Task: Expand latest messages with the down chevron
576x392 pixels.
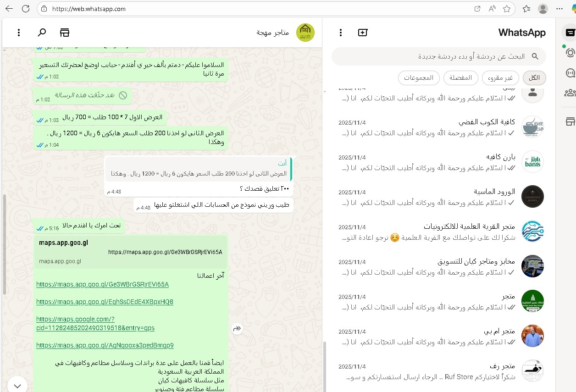Action: pos(17,385)
